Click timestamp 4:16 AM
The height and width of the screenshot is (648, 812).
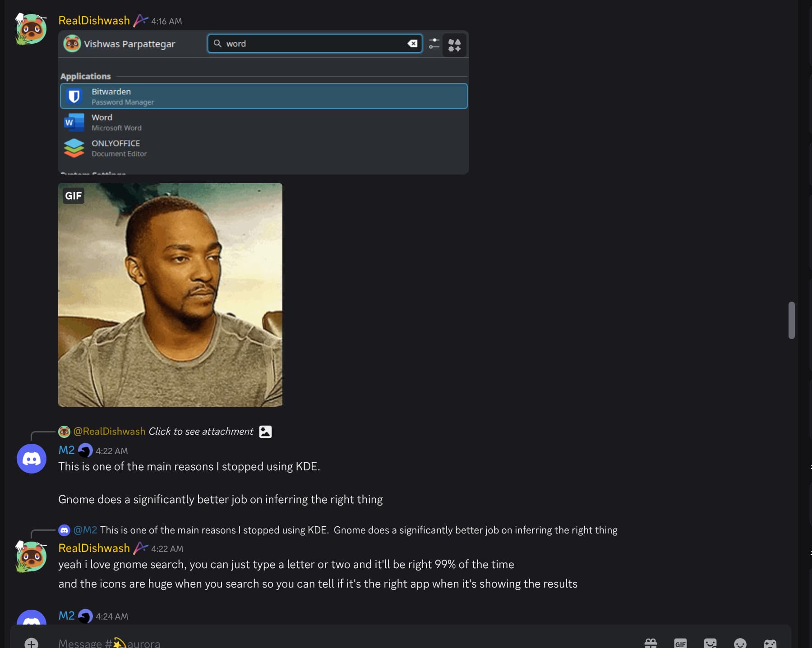(166, 21)
